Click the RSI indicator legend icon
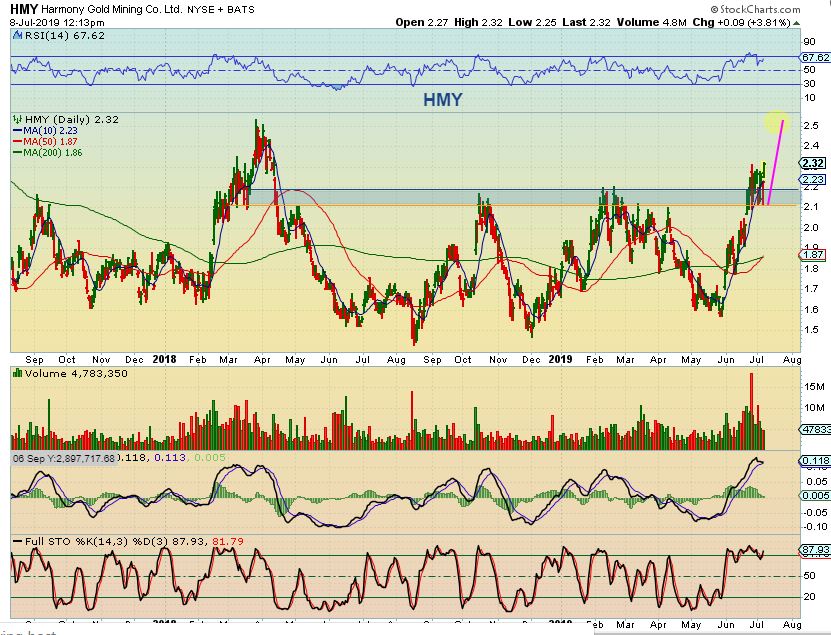831x635 pixels. pyautogui.click(x=17, y=36)
